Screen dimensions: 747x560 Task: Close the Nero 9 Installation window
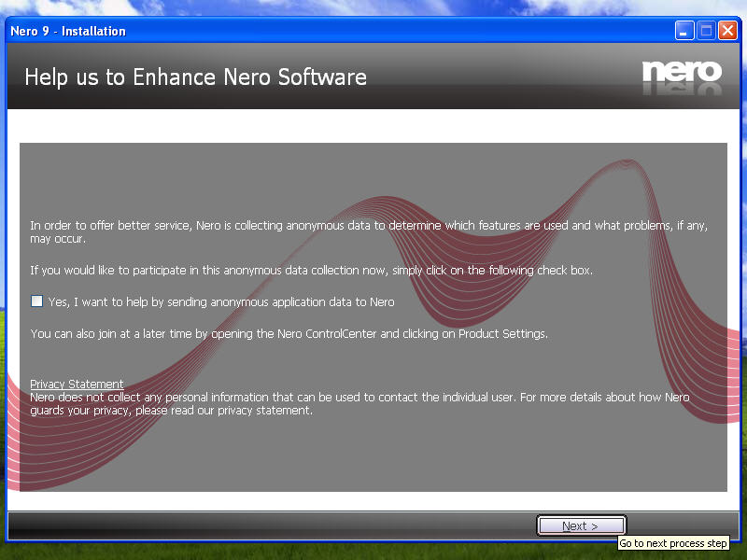click(x=728, y=31)
